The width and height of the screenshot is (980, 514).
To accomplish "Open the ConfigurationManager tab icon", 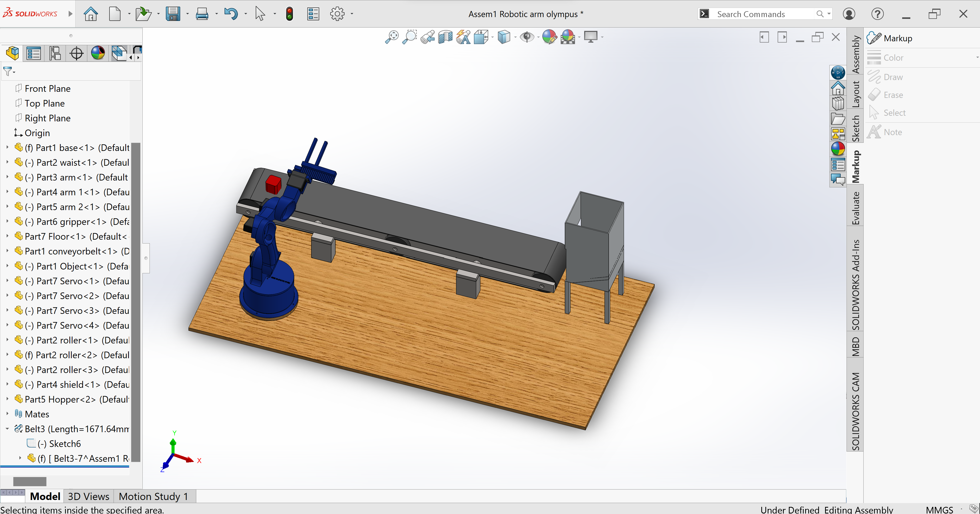I will [55, 53].
